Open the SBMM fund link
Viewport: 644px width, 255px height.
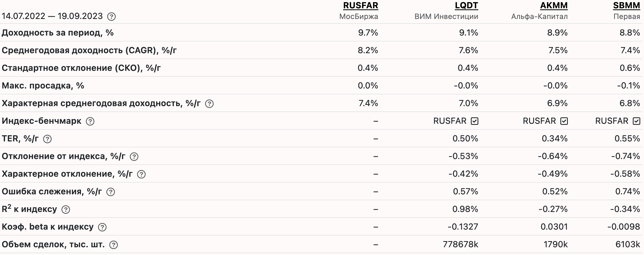tap(627, 5)
